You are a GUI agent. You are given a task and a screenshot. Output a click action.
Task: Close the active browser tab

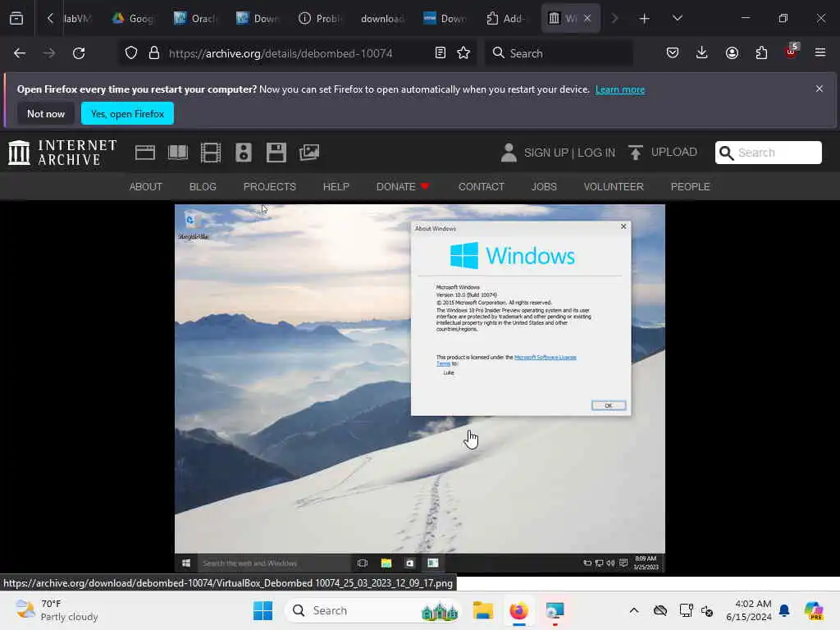coord(587,19)
